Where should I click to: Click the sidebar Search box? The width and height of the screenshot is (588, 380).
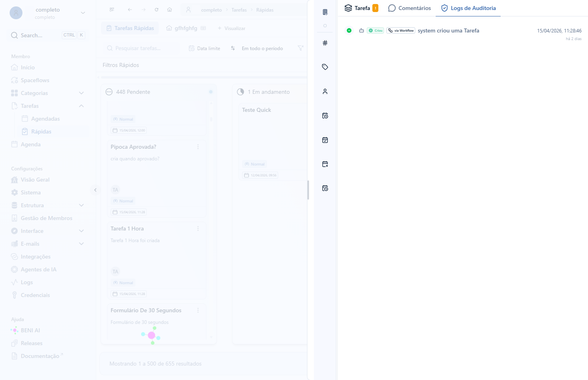[x=48, y=35]
